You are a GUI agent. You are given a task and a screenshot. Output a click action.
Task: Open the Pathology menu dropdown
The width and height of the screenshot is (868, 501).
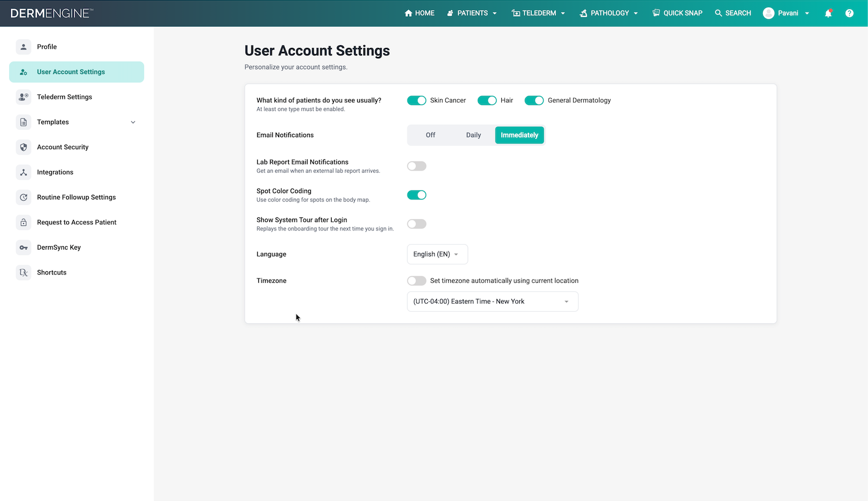(x=609, y=13)
